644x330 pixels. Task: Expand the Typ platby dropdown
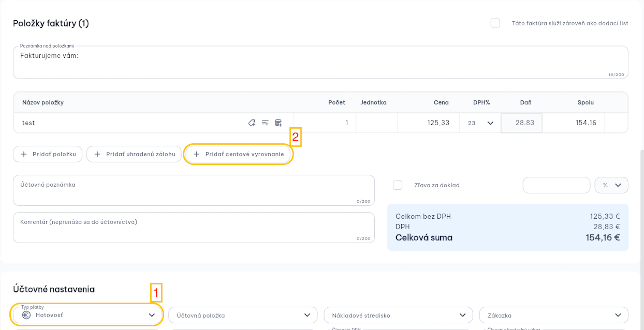point(88,315)
